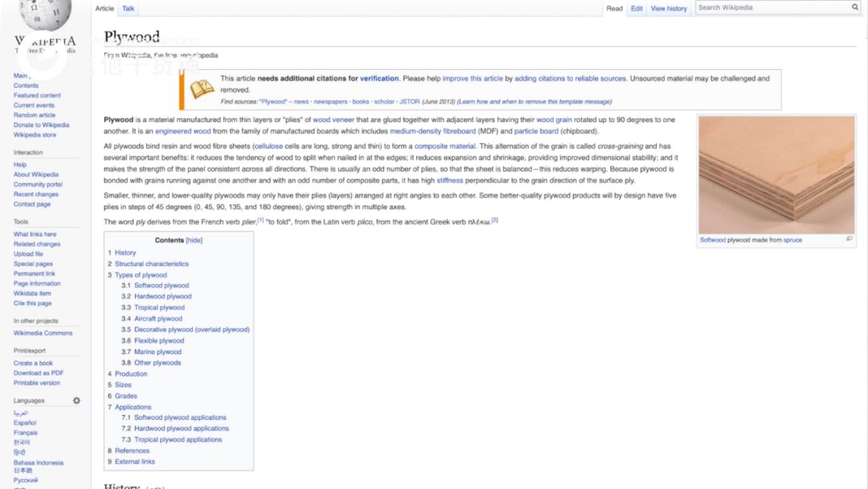Open About Wikipedia link
This screenshot has width=868, height=489.
pyautogui.click(x=36, y=175)
